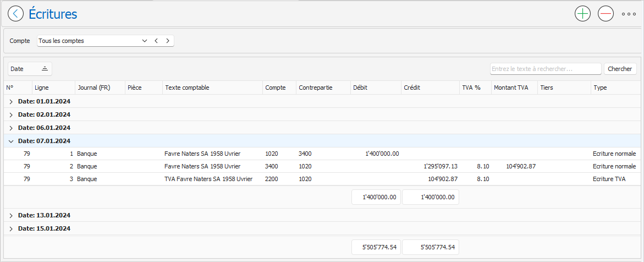Sort by the N° column header

(x=18, y=88)
